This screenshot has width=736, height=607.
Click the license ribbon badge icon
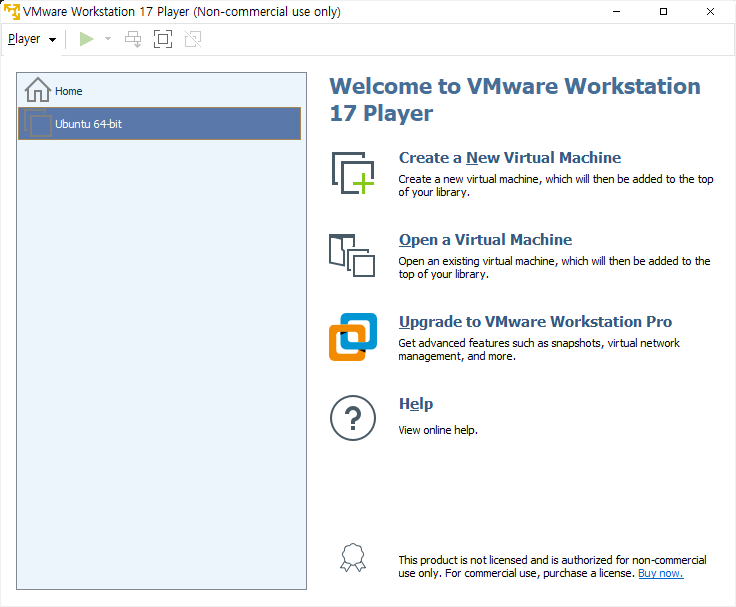click(353, 558)
